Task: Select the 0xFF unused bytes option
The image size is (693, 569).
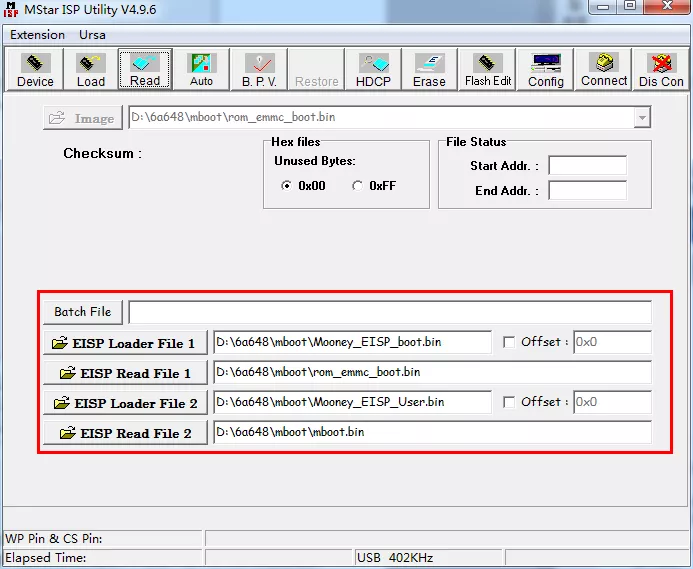Action: 358,186
